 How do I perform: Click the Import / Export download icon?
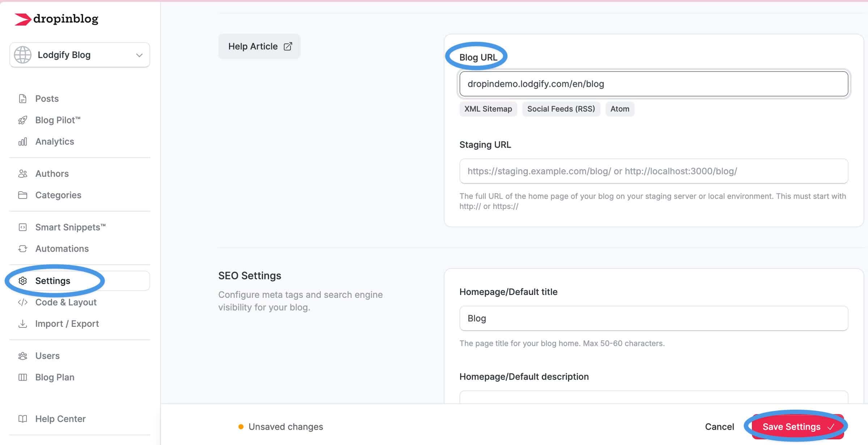[22, 324]
